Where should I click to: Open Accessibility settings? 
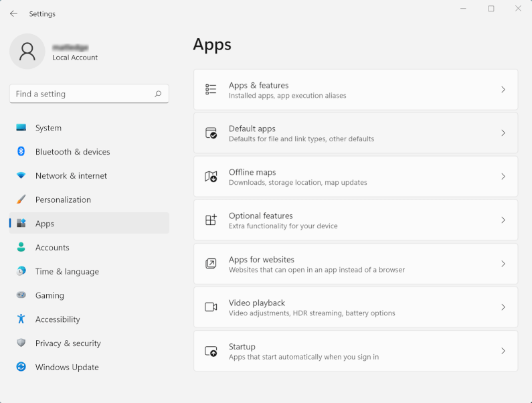[x=89, y=319]
